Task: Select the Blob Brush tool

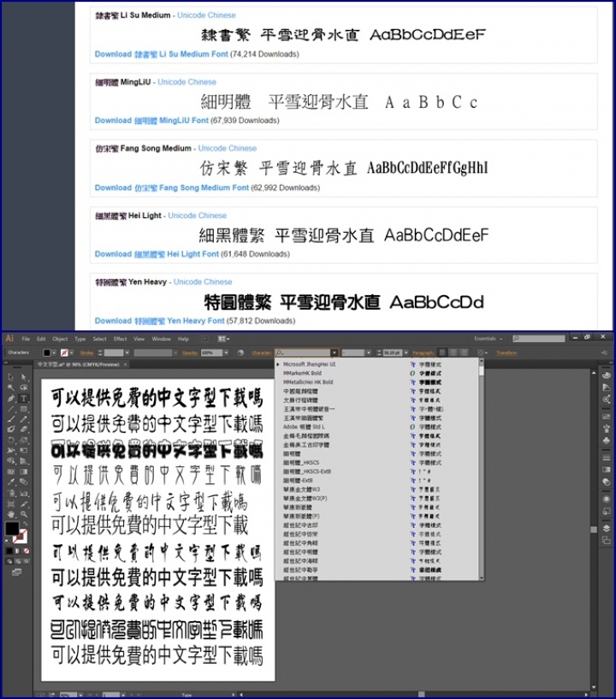Action: [x=11, y=429]
